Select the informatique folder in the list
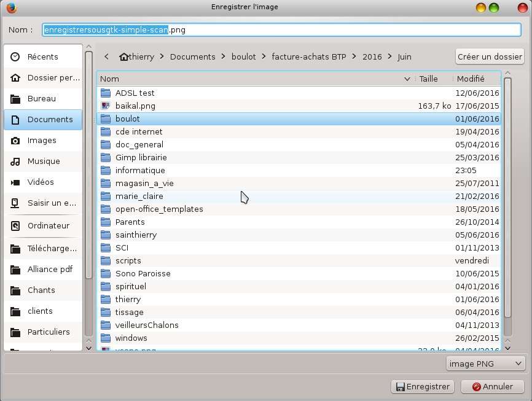532x401 pixels. point(140,171)
